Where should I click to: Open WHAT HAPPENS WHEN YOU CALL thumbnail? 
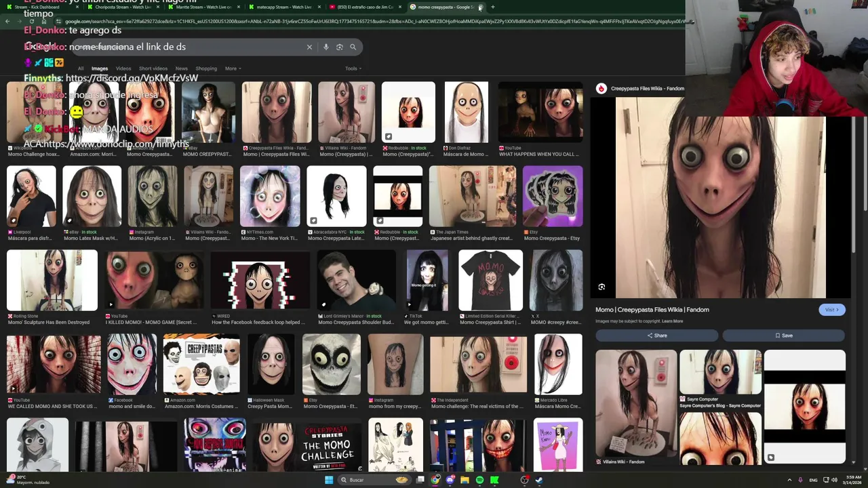540,113
